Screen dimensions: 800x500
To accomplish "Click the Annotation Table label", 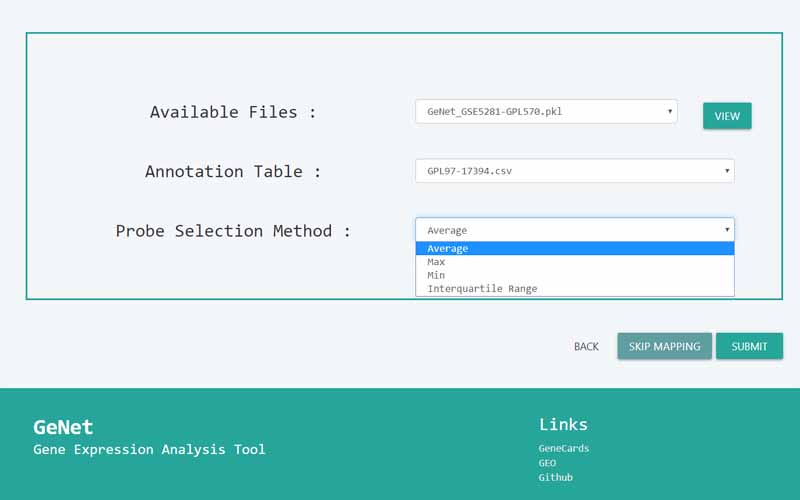I will [x=232, y=171].
